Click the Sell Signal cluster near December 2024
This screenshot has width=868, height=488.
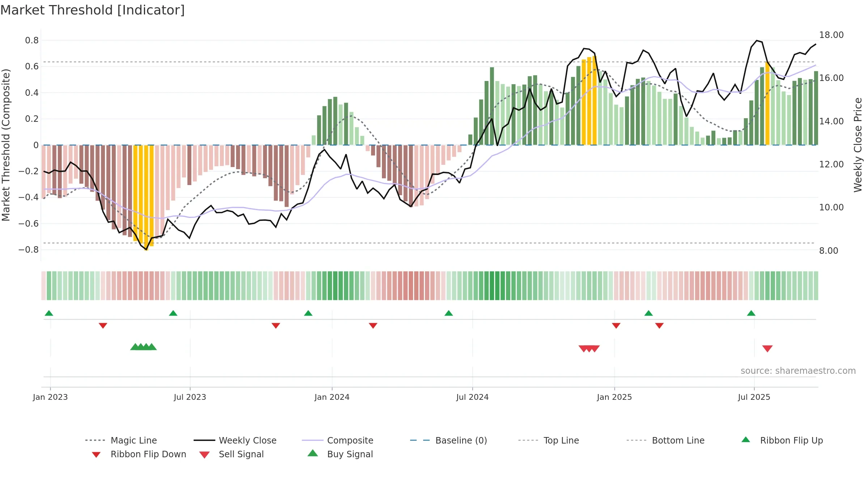click(589, 349)
